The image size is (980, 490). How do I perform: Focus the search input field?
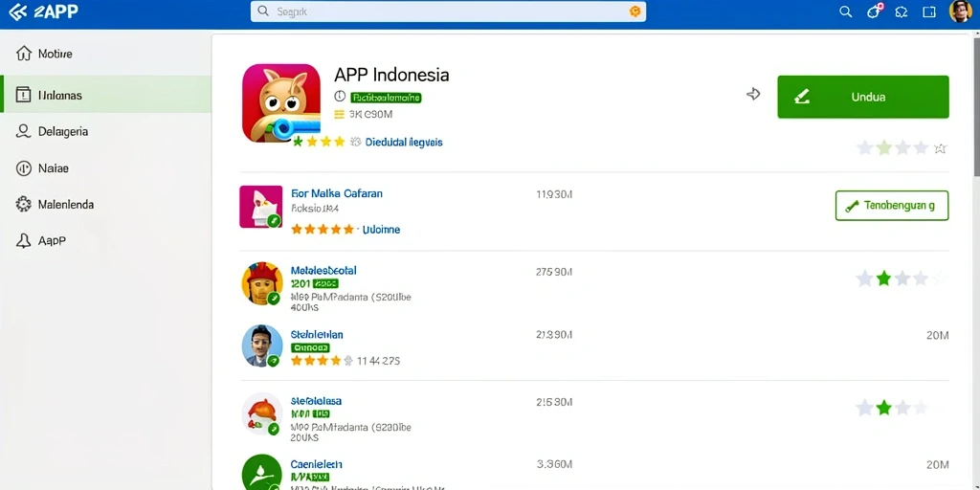coord(448,11)
